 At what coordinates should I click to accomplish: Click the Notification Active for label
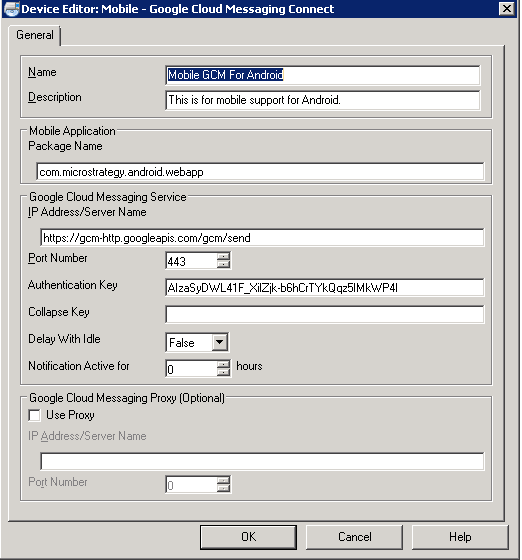coord(79,366)
